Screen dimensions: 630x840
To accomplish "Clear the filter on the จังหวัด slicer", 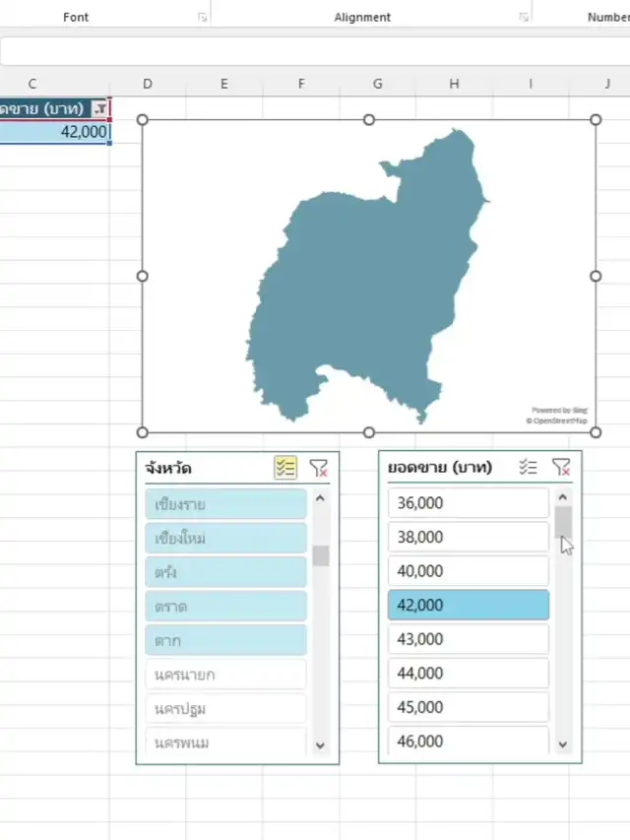I will [318, 468].
